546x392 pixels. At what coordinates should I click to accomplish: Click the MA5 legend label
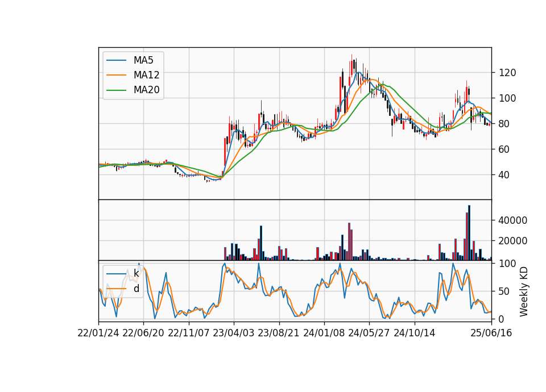(143, 60)
